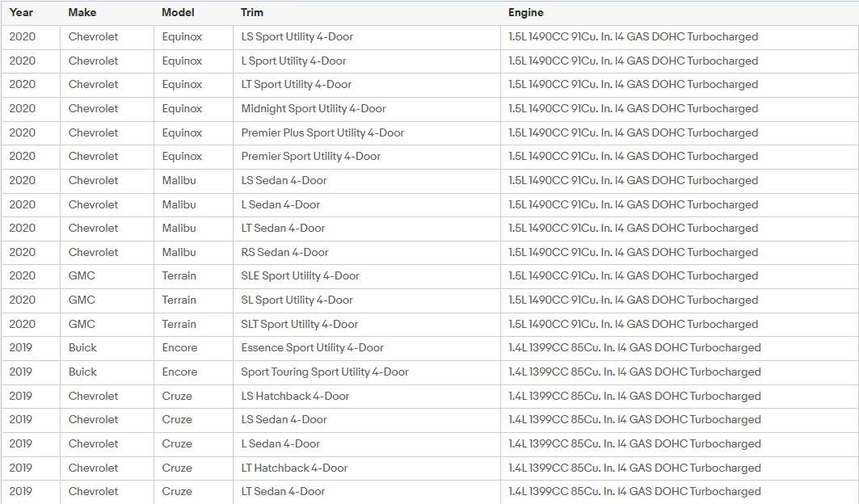Click 'GMC' in the SLT Sport Utility row
Viewport: 859px width, 504px height.
point(82,324)
